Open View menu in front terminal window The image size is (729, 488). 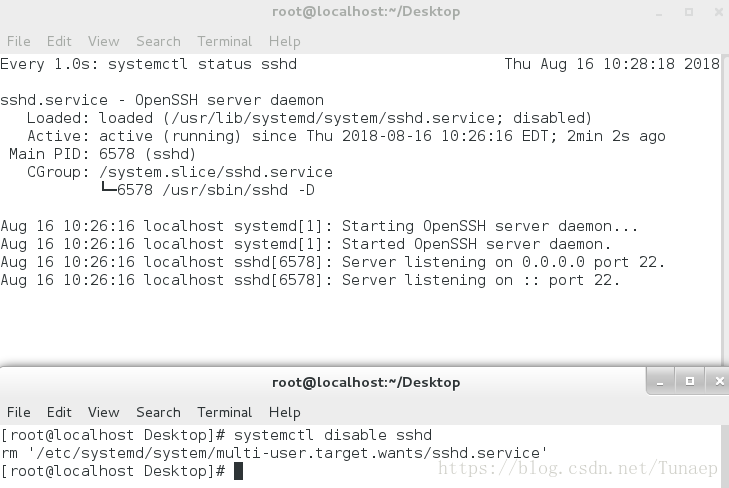click(x=104, y=412)
